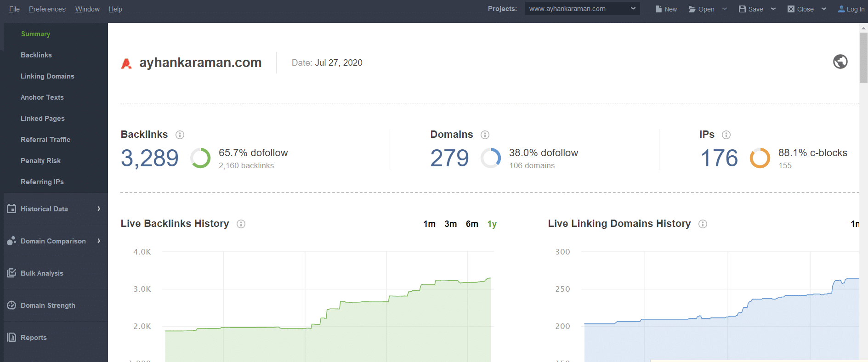The image size is (868, 362).
Task: Set backlinks history range to 1m
Action: tap(430, 224)
